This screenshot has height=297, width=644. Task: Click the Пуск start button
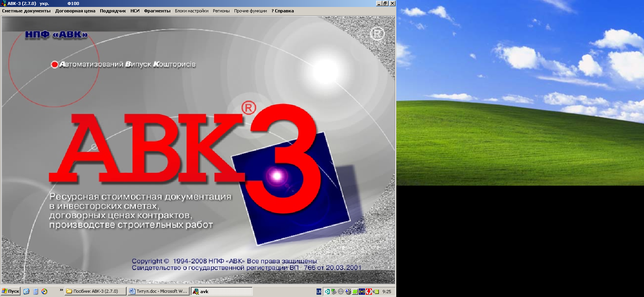coord(10,291)
